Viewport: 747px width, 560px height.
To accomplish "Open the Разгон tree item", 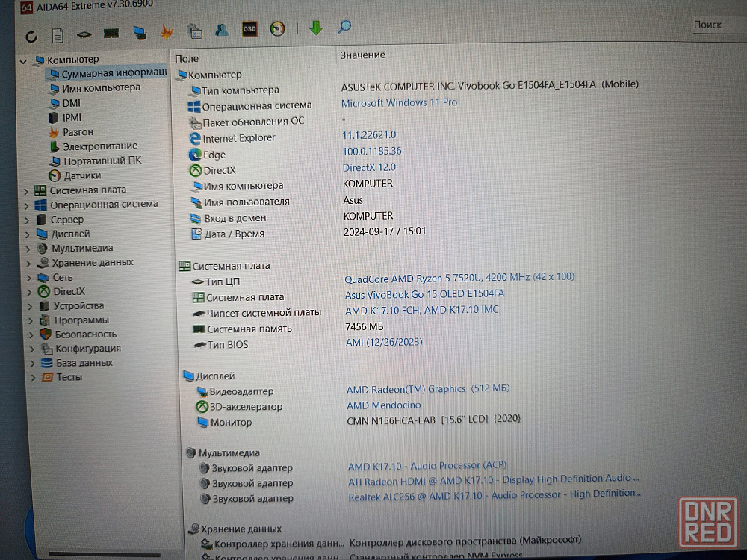I will coord(72,132).
